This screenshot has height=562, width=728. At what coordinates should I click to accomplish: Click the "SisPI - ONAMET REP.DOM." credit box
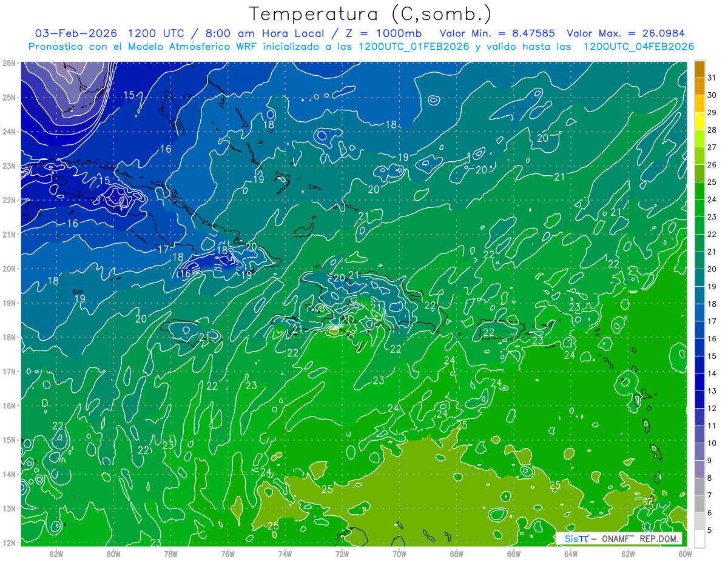tap(619, 538)
